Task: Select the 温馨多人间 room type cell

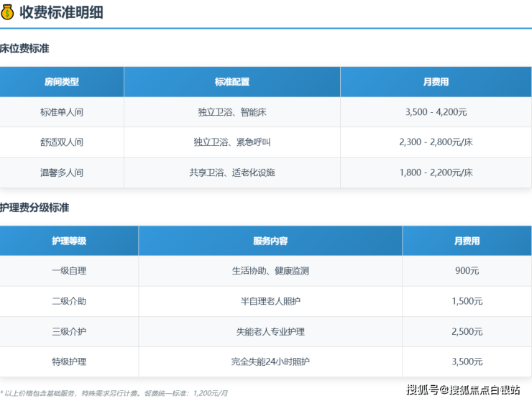Action: [62, 172]
